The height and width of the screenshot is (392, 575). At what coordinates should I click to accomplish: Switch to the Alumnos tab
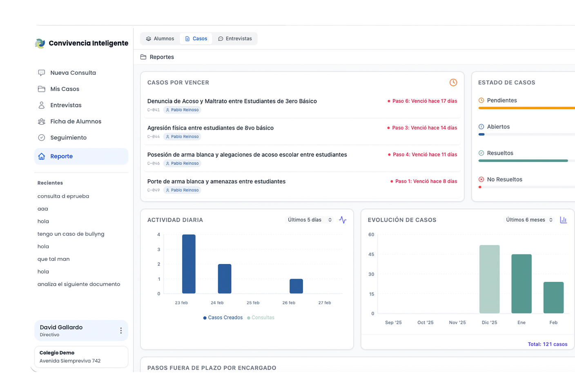coord(160,39)
